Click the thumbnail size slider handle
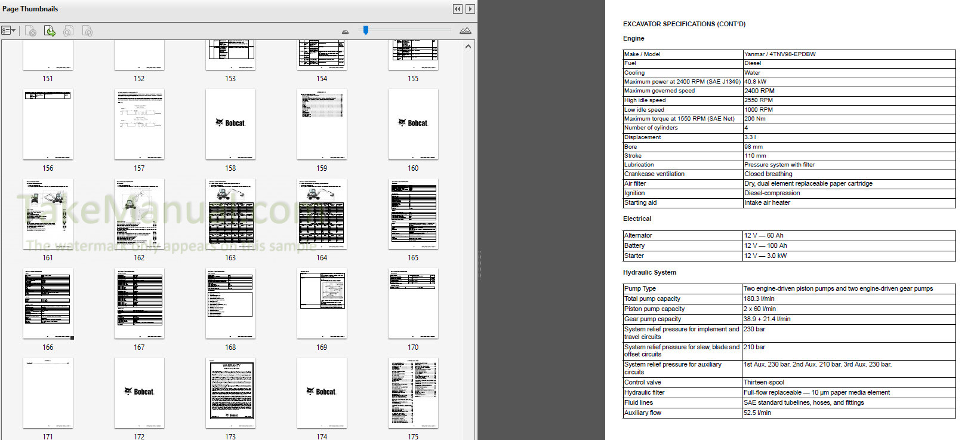The width and height of the screenshot is (980, 440). [366, 30]
